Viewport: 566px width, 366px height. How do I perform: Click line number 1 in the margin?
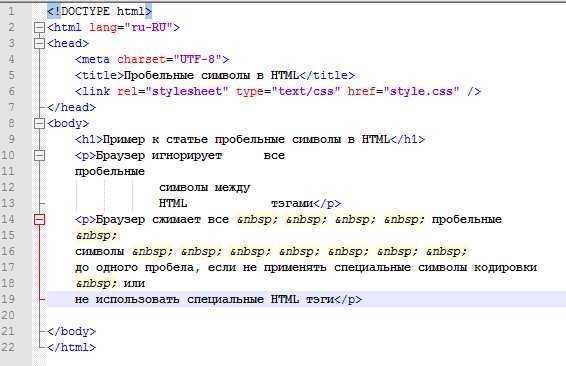tap(12, 11)
